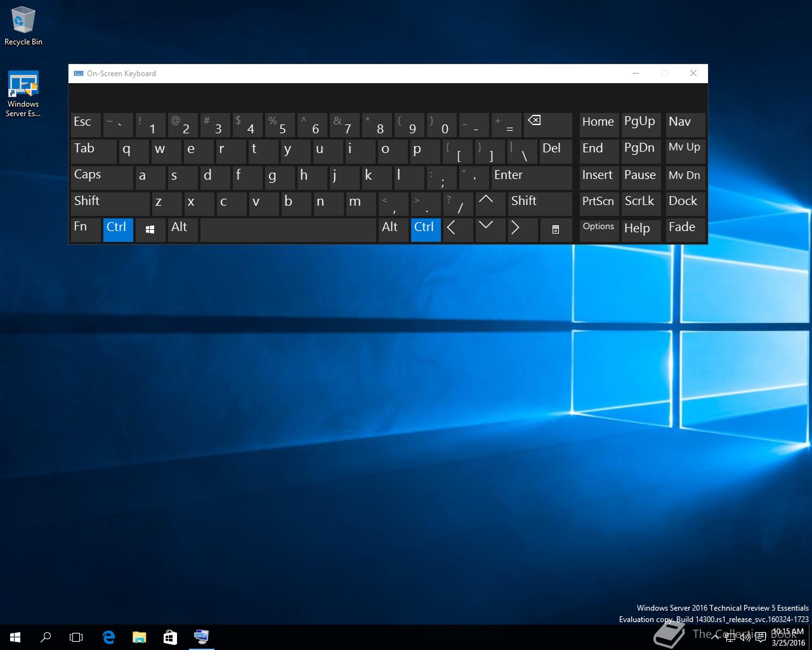Toggle the left Ctrl key
Image resolution: width=812 pixels, height=650 pixels.
pos(118,230)
